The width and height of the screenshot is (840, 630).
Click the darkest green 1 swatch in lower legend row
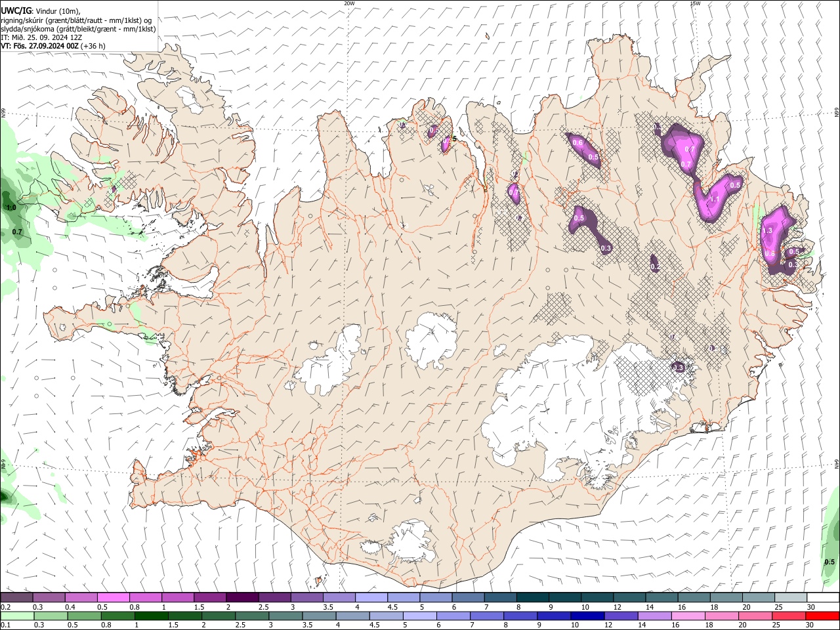point(152,616)
